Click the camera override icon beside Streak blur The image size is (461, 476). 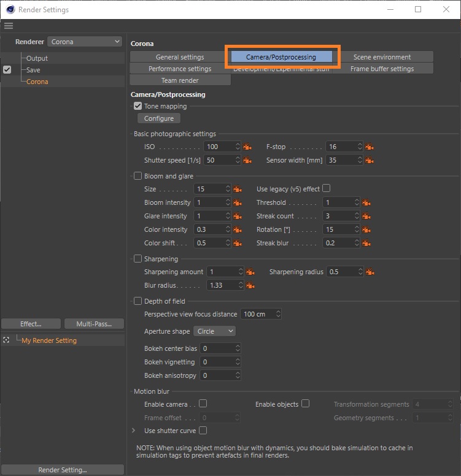366,243
